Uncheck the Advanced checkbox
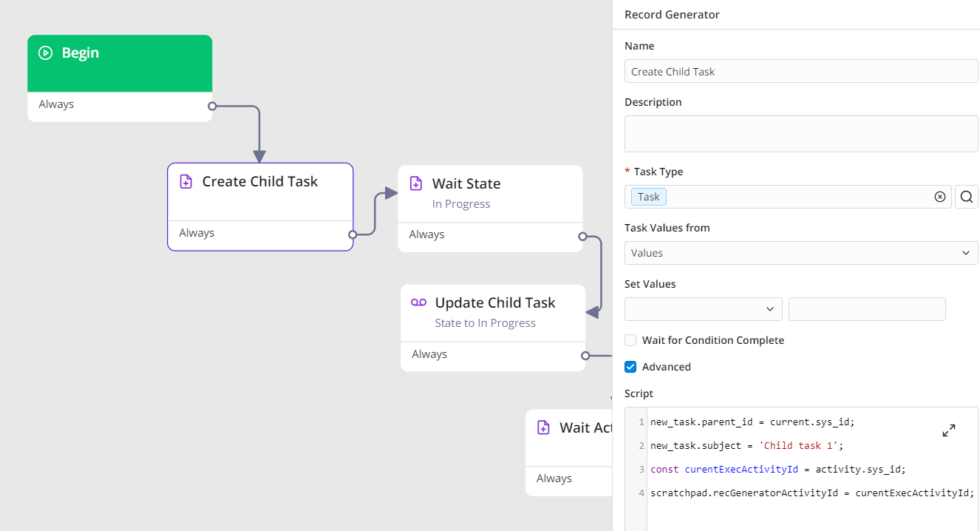Viewport: 980px width, 531px height. (630, 367)
